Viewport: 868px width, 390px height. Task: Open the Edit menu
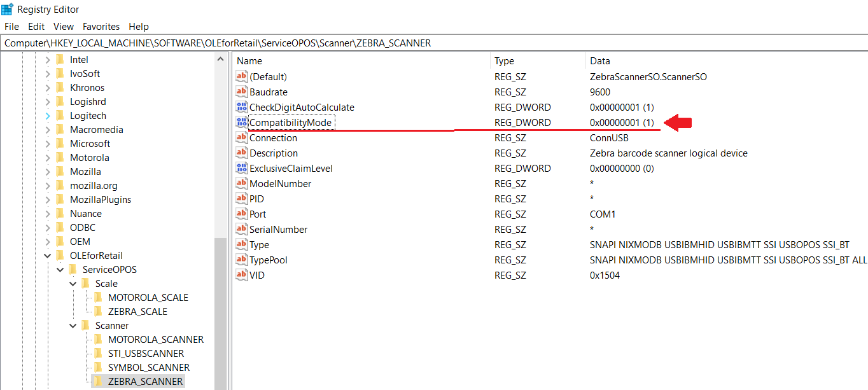36,26
